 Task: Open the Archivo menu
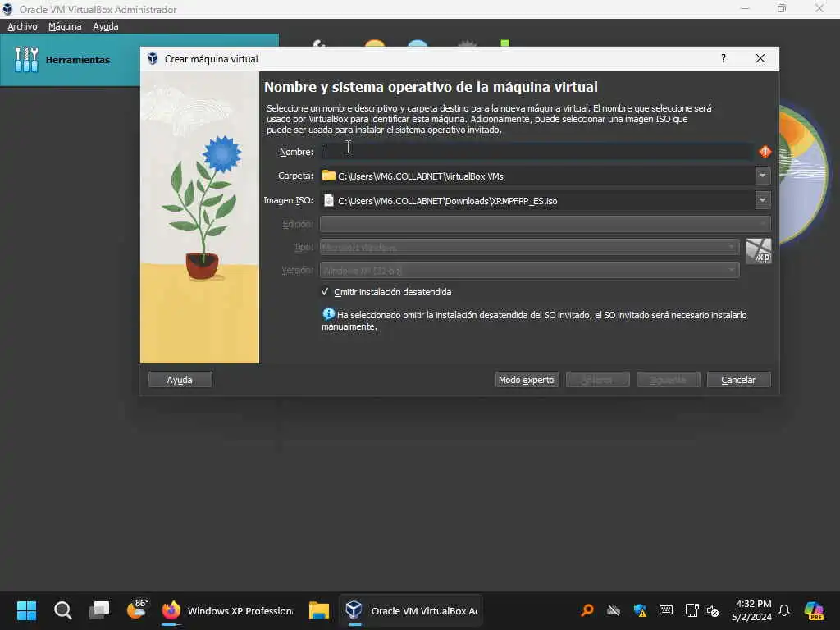(22, 26)
